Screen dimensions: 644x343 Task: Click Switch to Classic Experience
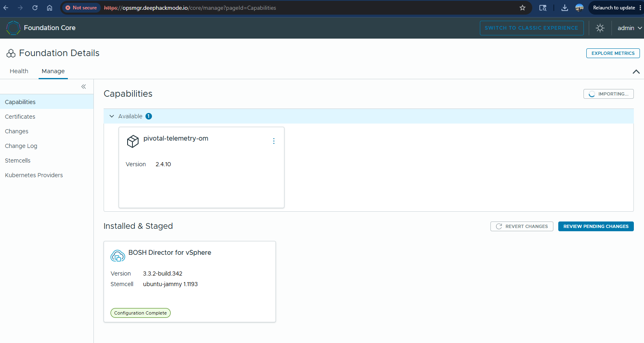click(x=531, y=28)
